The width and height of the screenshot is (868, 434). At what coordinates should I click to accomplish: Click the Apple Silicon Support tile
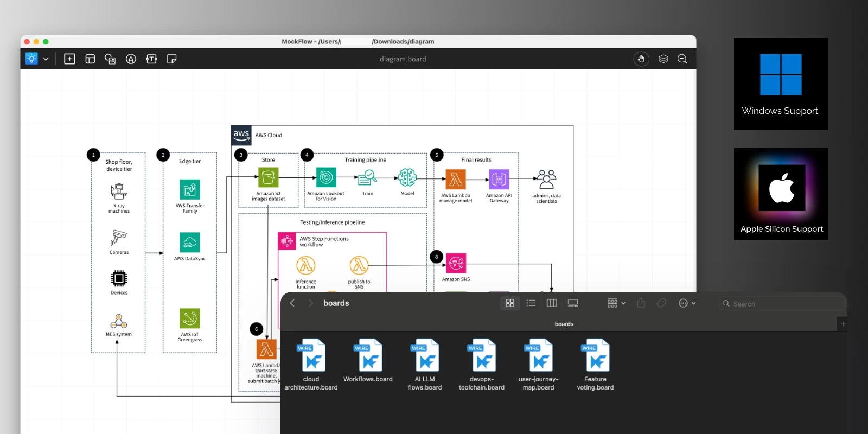(781, 194)
